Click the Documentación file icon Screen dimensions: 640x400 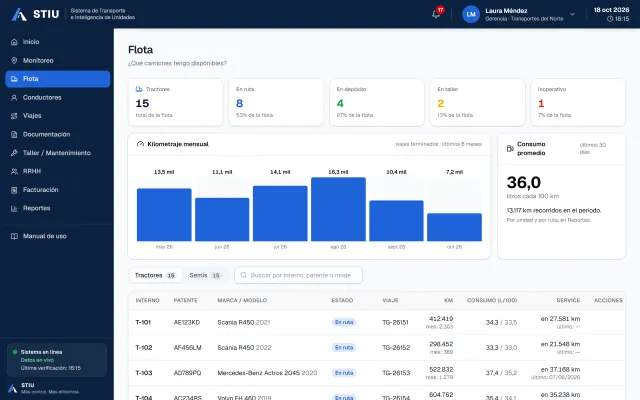click(x=14, y=134)
